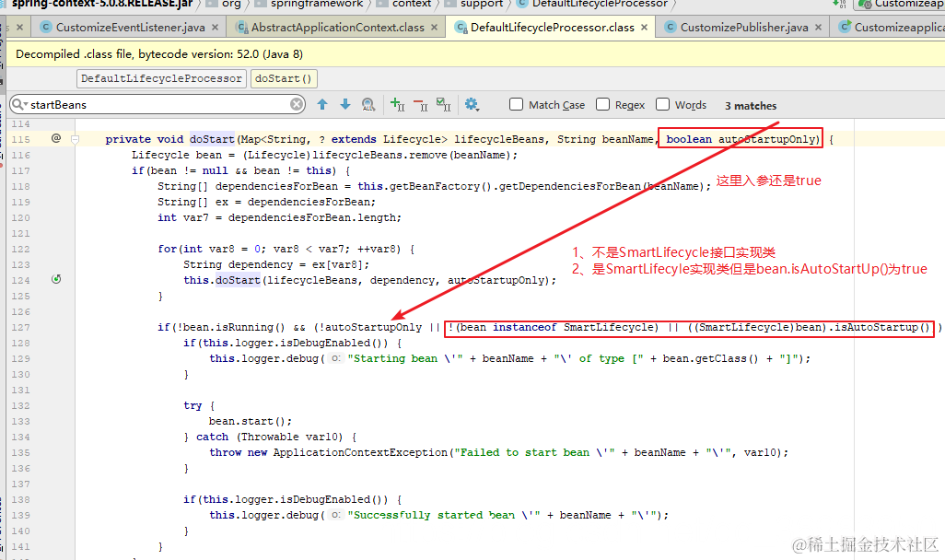Enable the Regex checkbox

(602, 104)
